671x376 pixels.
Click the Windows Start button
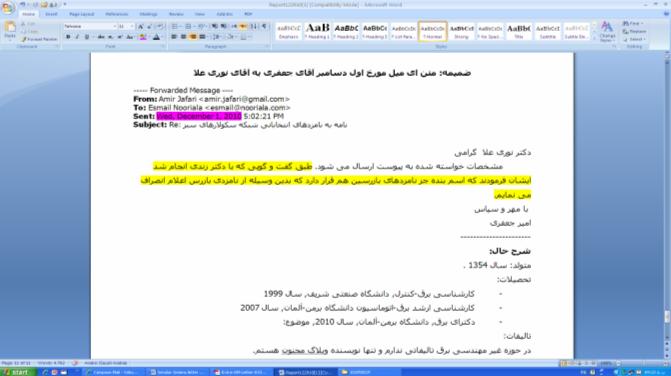coord(17,372)
